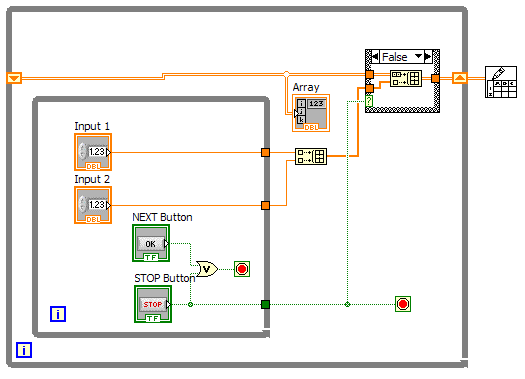Select the Array indicator terminal
525x379 pixels.
click(311, 113)
